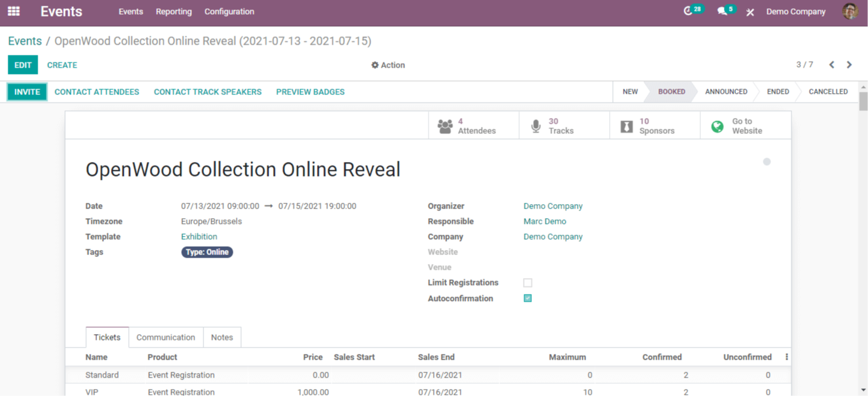Open the user avatar menu
This screenshot has width=868, height=396.
point(850,11)
